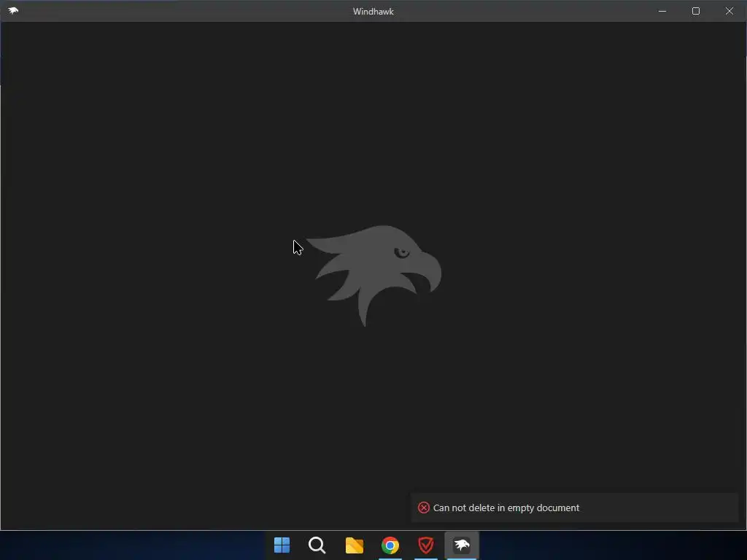Open File Explorer from the taskbar

tap(354, 545)
